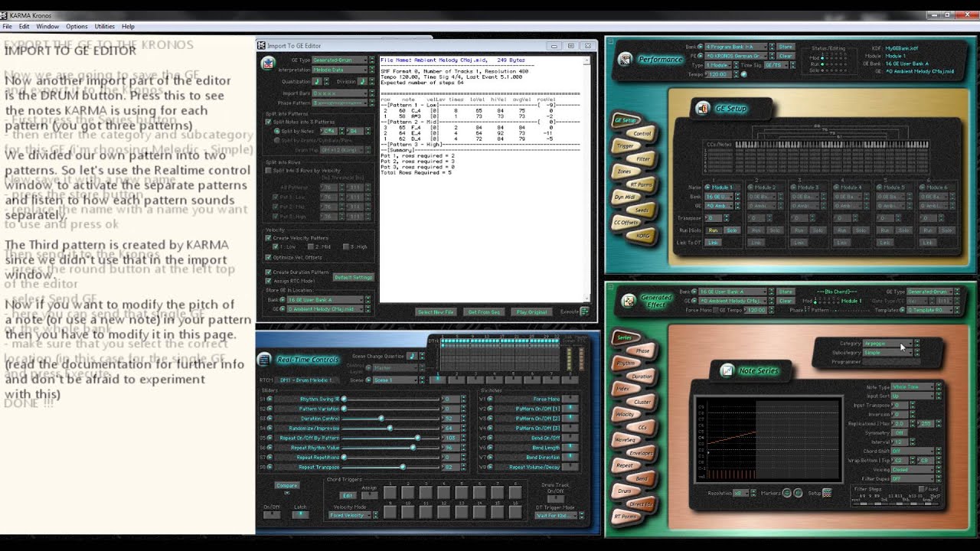This screenshot has width=980, height=551.
Task: Click the S1 Rhythm Swing assign arrow icon
Action: [269, 399]
